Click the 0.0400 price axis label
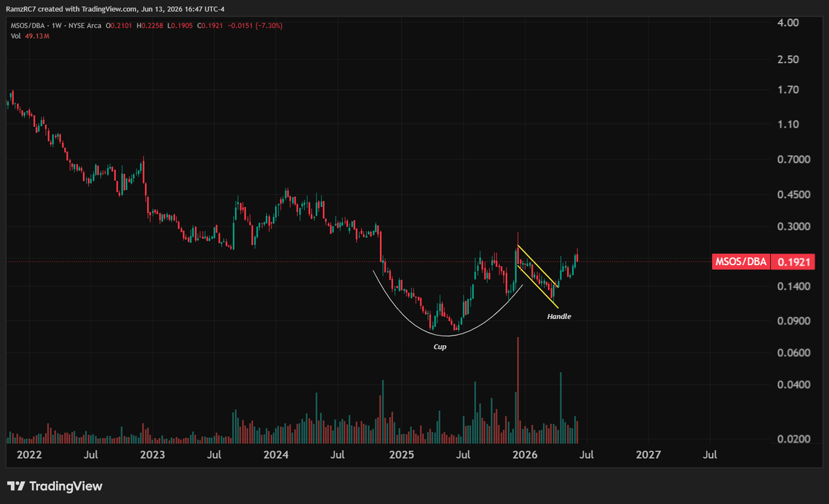Image resolution: width=829 pixels, height=504 pixels. [x=794, y=385]
